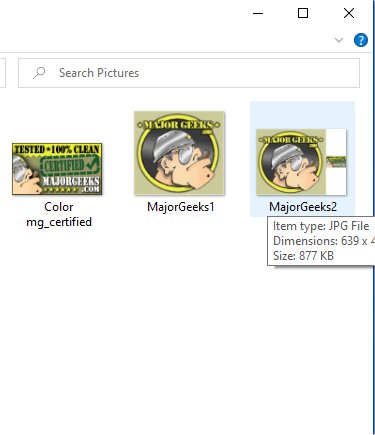Image resolution: width=375 pixels, height=435 pixels.
Task: Expand the ribbon with the chevron arrow
Action: point(339,40)
